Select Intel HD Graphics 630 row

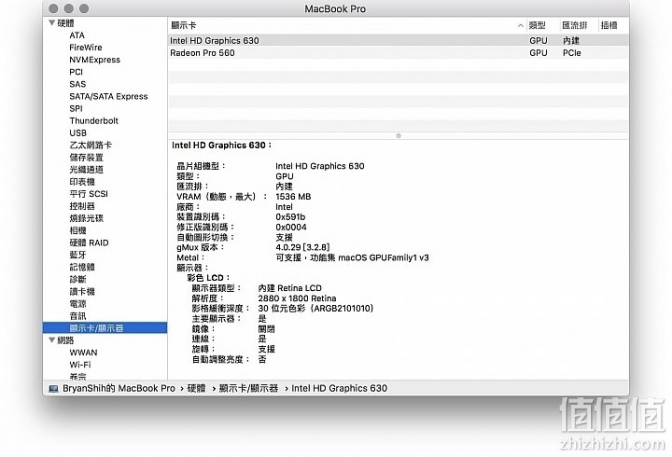click(398, 40)
